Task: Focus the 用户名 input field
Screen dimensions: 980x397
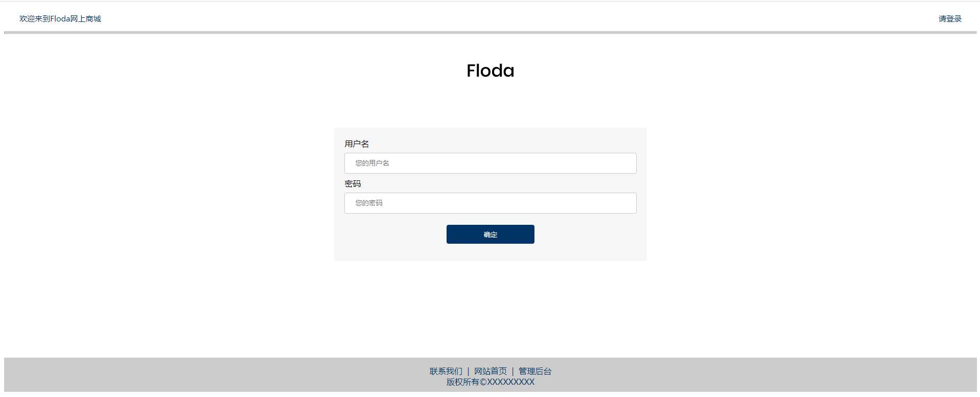Action: click(490, 163)
